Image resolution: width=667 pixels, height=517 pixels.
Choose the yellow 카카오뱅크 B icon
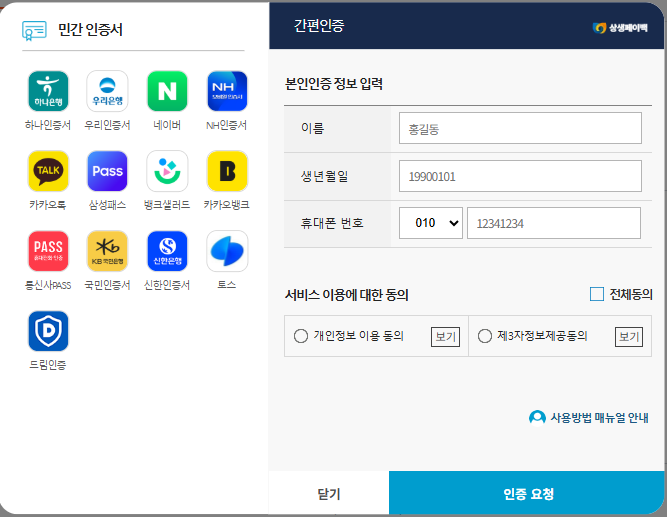227,171
